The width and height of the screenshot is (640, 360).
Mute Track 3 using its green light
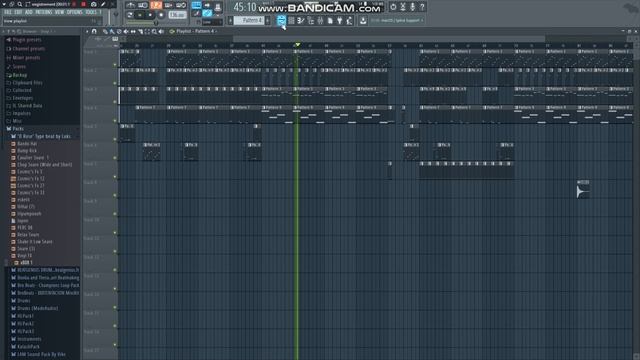(x=115, y=102)
